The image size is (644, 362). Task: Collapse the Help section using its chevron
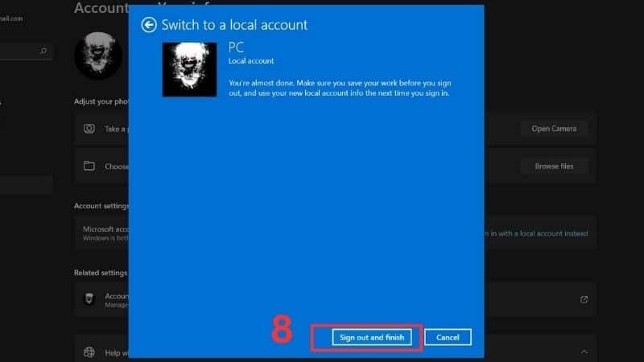click(x=584, y=352)
